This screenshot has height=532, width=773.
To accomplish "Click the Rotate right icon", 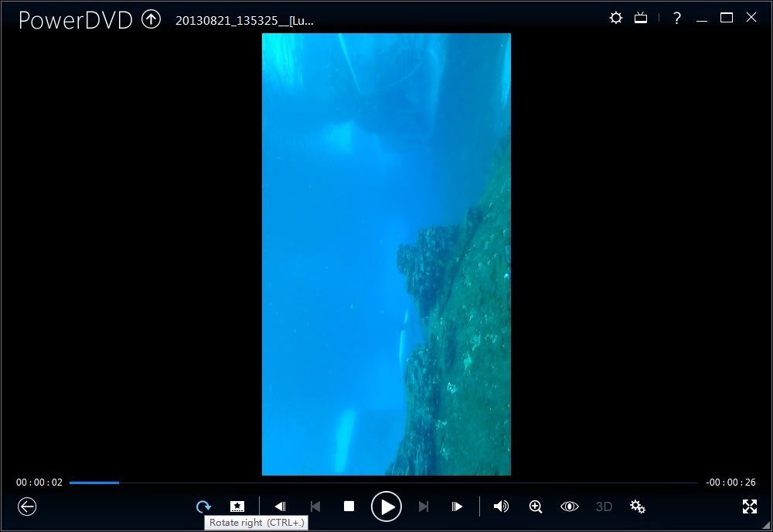I will point(203,506).
